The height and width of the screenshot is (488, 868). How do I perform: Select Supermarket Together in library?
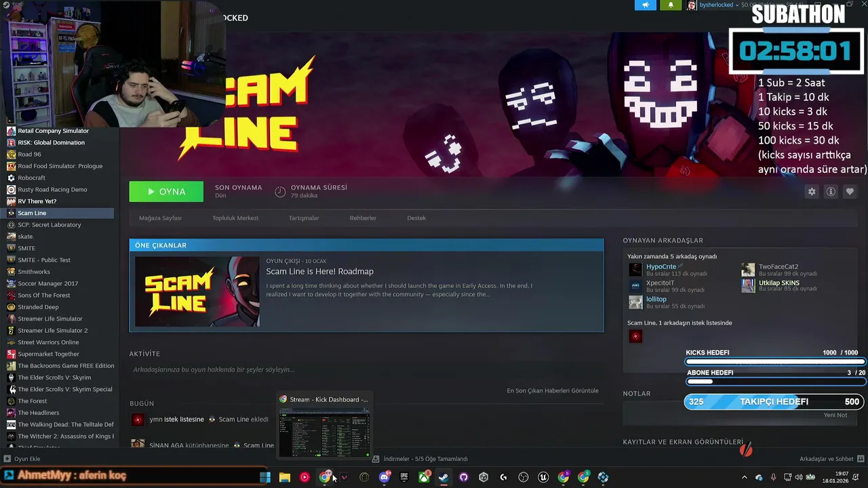point(60,354)
